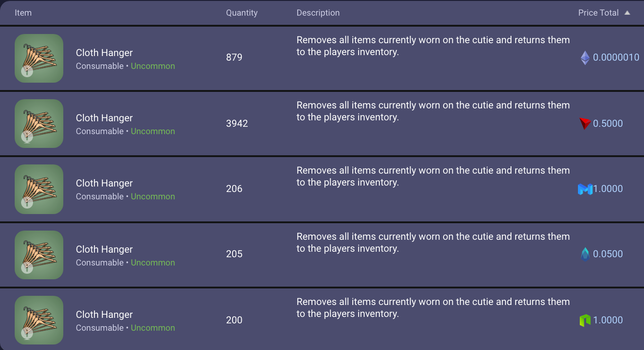Click the green NEO icon beside 1.0000

[x=585, y=320]
